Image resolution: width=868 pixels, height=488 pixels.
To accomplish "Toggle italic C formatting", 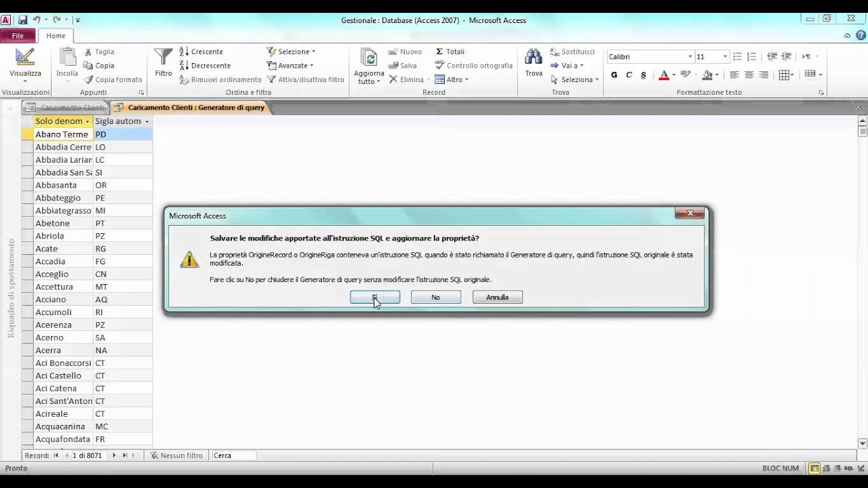I will click(x=629, y=75).
